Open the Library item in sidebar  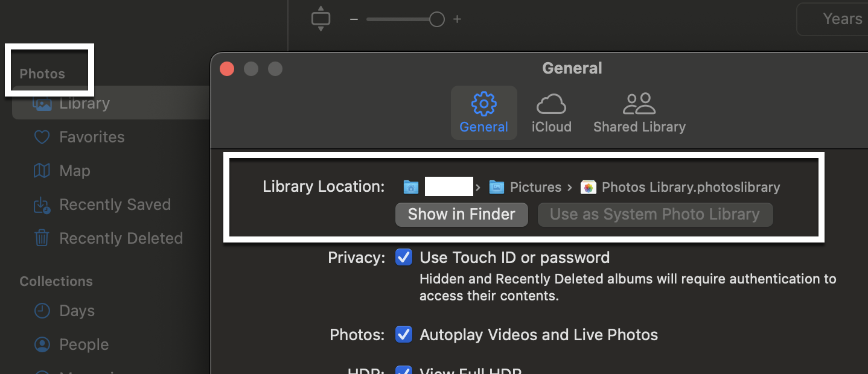pyautogui.click(x=85, y=104)
